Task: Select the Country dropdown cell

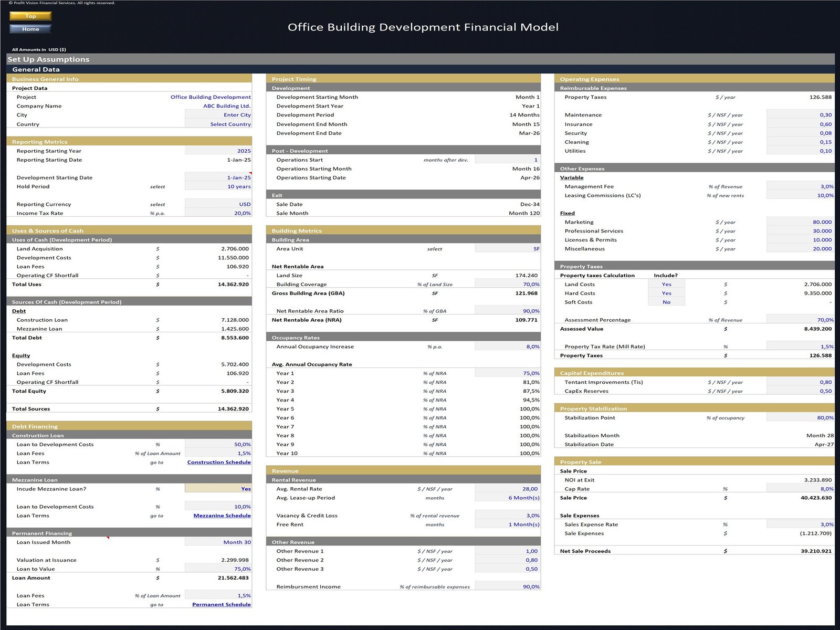Action: 218,124
